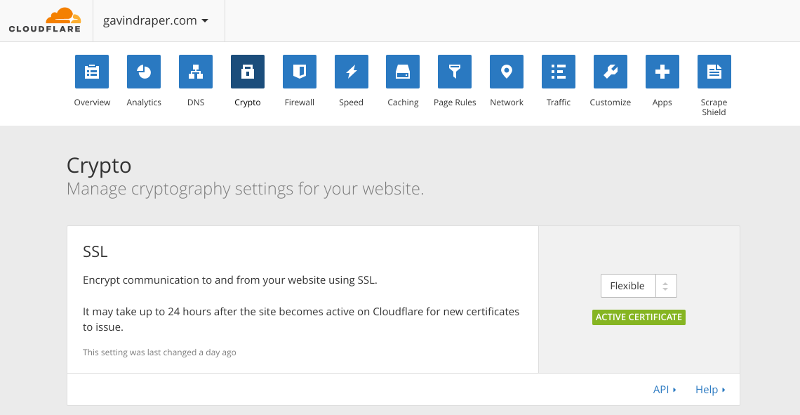Open the Overview section icon

point(92,72)
